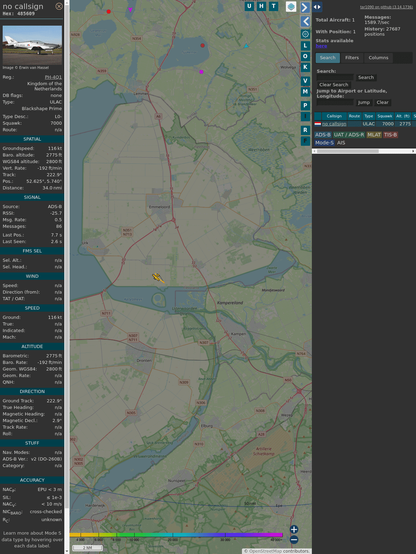Toggle the ADS-B source filter badge

323,135
